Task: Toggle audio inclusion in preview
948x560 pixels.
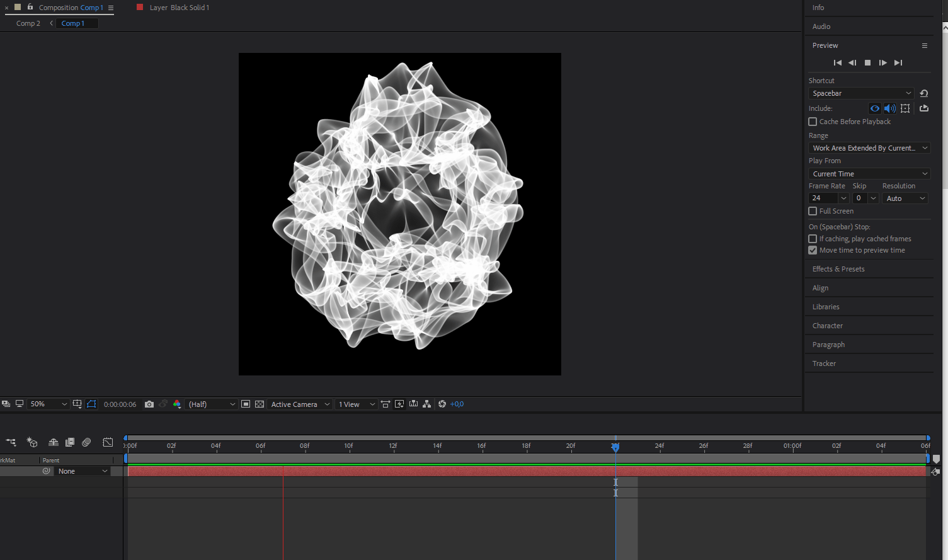Action: (x=889, y=108)
